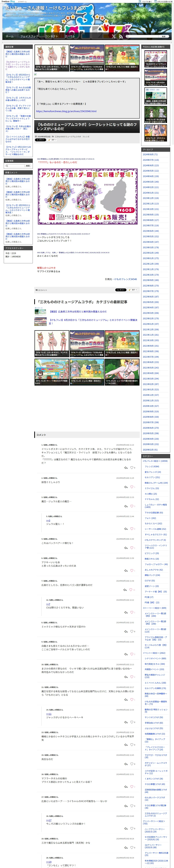Open the ホーム nav tab
This screenshot has height=868, width=174.
(x=10, y=36)
